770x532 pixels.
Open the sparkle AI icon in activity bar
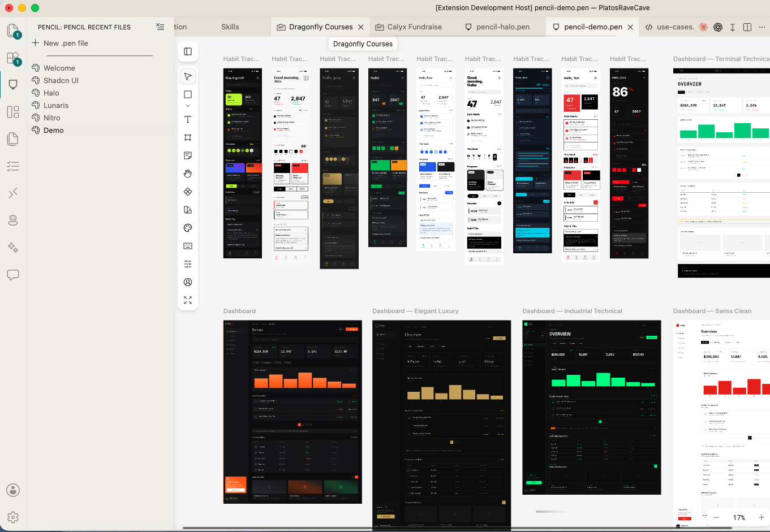coord(13,248)
